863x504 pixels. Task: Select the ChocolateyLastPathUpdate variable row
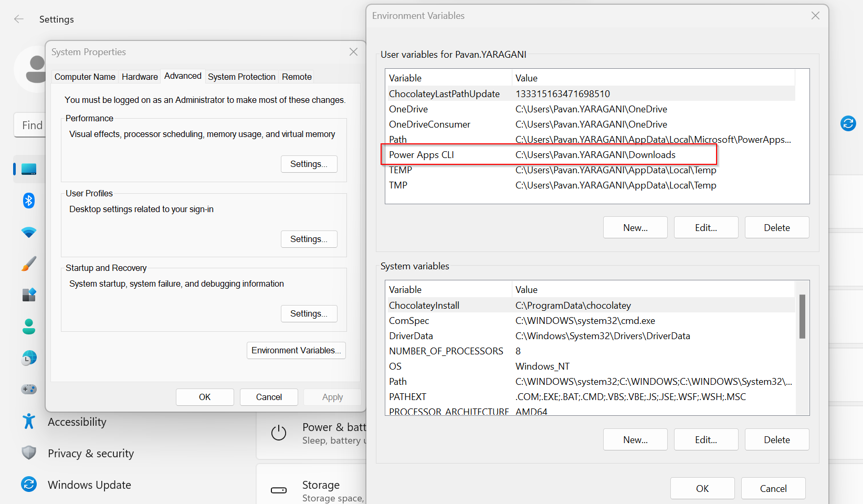tap(591, 93)
